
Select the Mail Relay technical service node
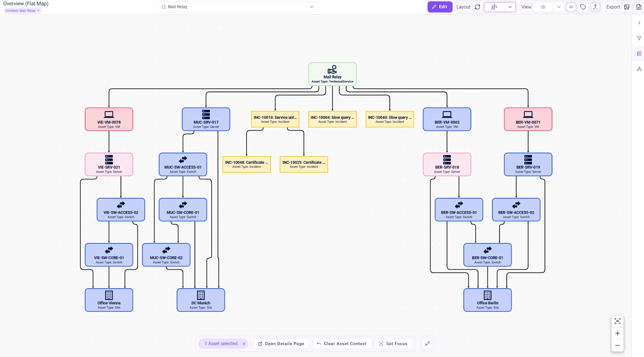(332, 74)
